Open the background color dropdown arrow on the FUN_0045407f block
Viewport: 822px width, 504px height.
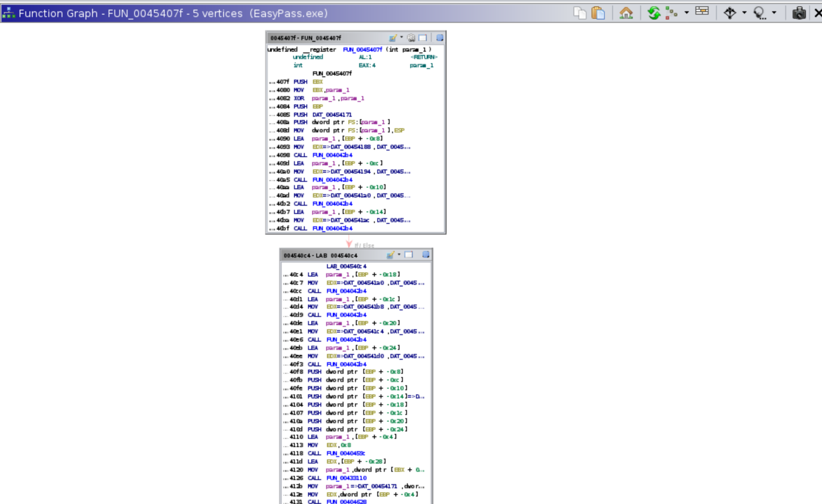tap(402, 37)
